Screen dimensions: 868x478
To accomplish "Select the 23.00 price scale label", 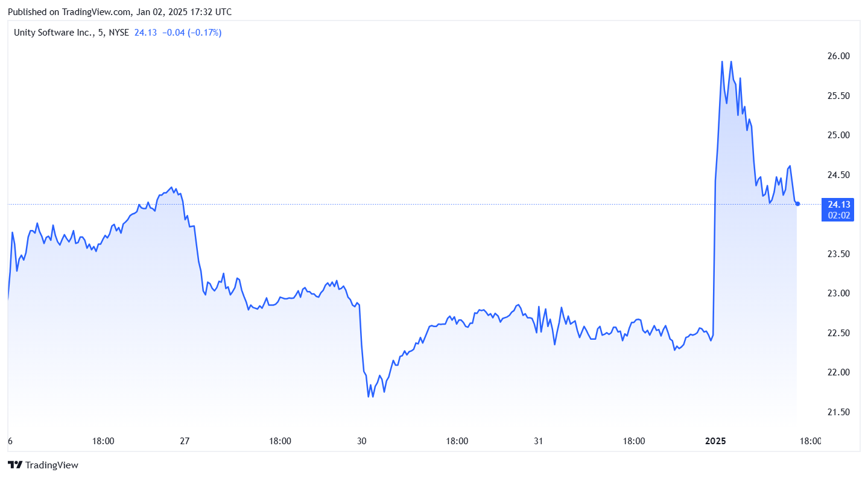I will click(838, 293).
